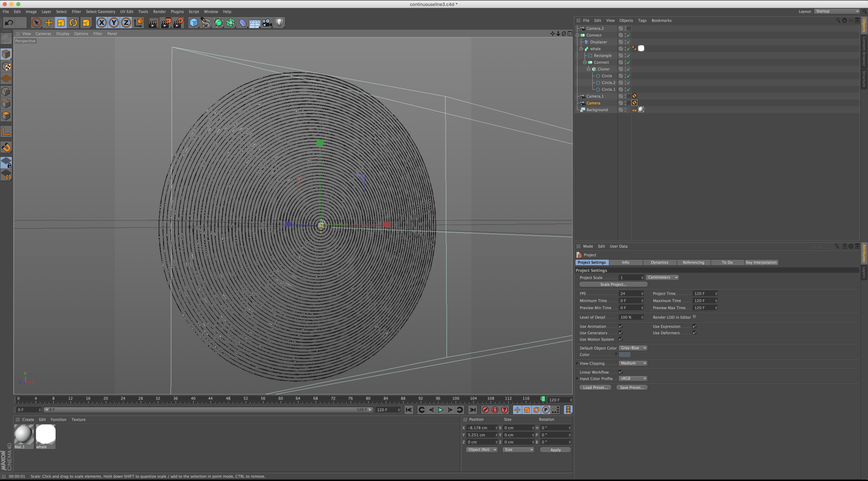Viewport: 868px width, 481px height.
Task: Toggle Use Animation checkbox
Action: [620, 326]
